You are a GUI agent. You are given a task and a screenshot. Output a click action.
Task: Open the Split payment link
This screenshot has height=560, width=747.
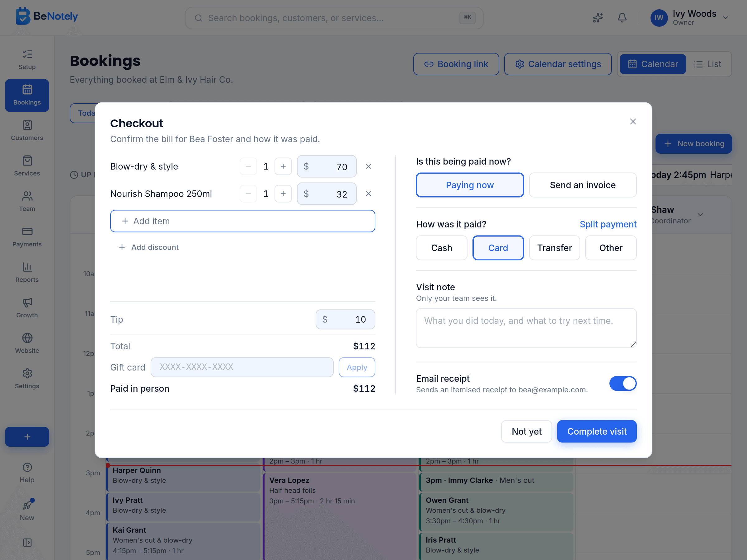[608, 225]
